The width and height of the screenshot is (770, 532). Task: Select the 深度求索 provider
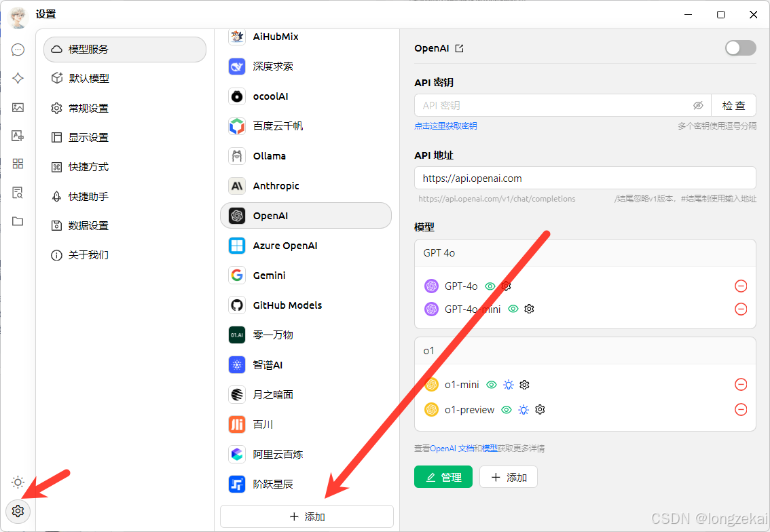coord(306,66)
